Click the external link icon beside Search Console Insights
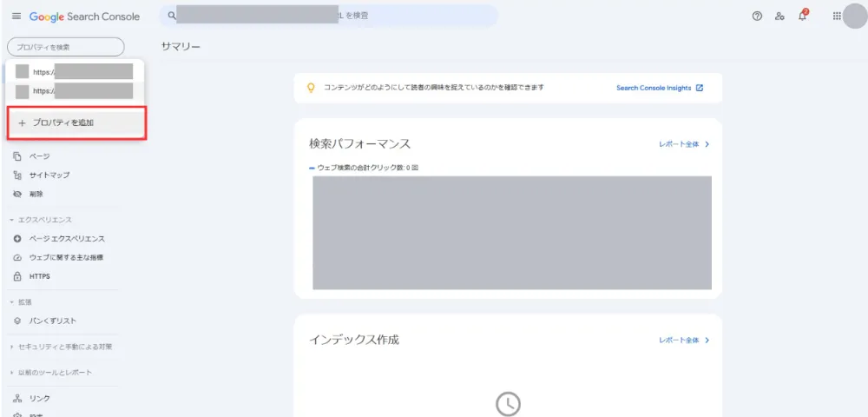This screenshot has width=868, height=417. [x=699, y=88]
